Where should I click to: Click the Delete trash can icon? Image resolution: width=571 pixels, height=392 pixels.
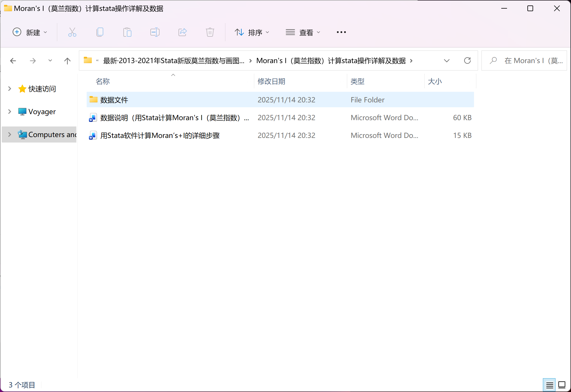210,32
